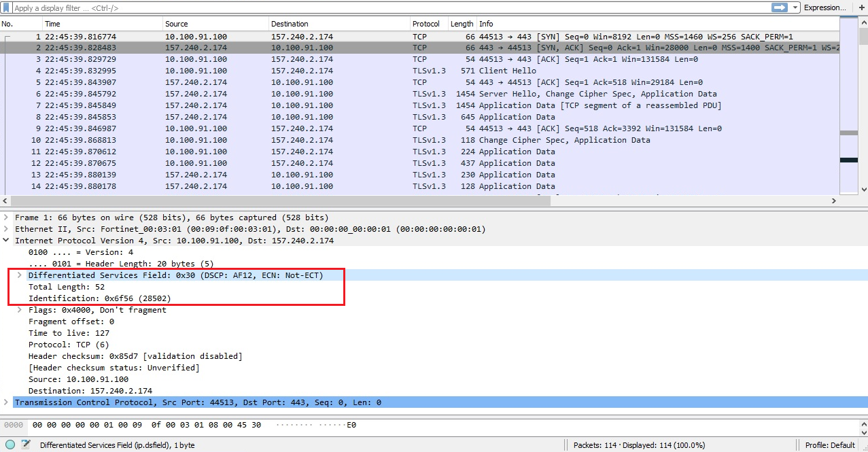This screenshot has width=868, height=452.
Task: Sort packets by the Length column
Action: 461,23
